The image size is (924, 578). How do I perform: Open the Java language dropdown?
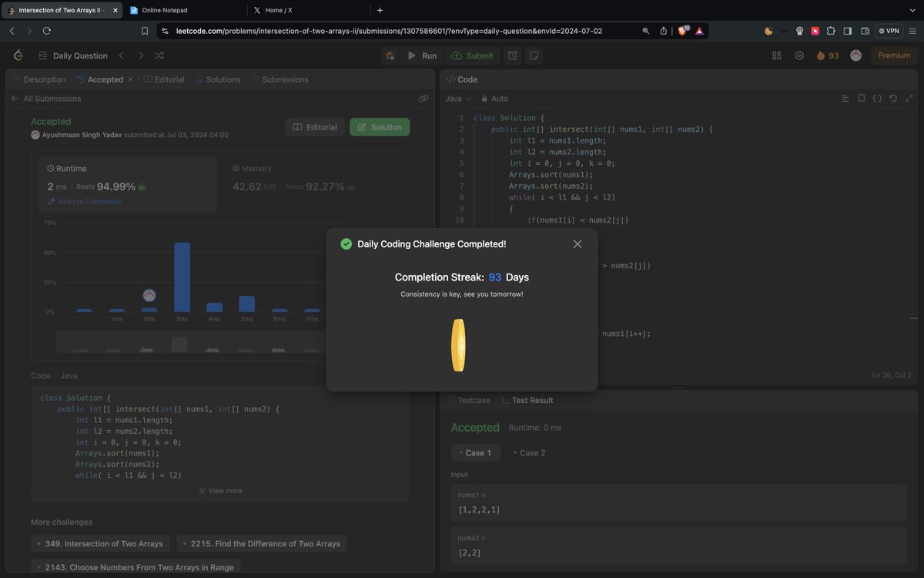(x=458, y=99)
